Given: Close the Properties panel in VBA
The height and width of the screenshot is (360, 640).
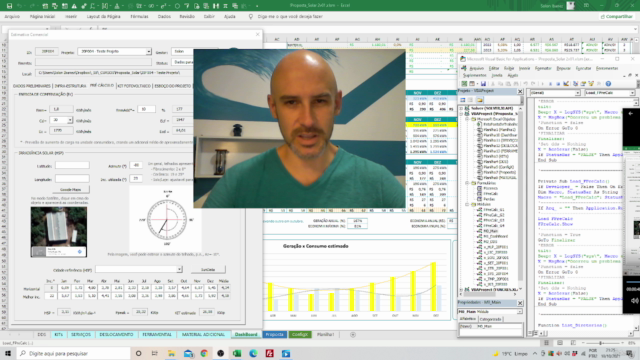Looking at the screenshot, I should (520, 303).
